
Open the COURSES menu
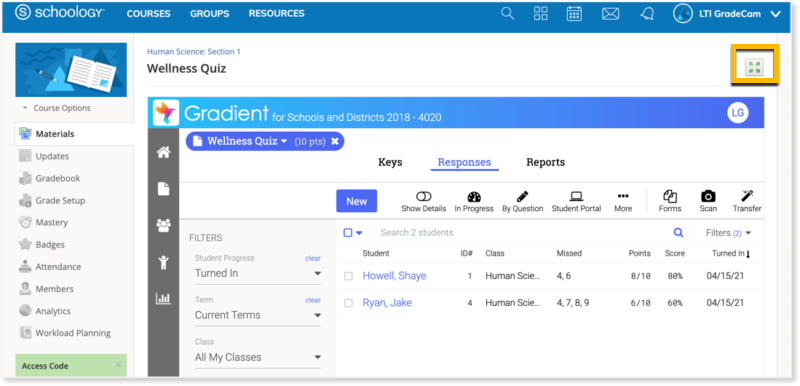coord(148,14)
